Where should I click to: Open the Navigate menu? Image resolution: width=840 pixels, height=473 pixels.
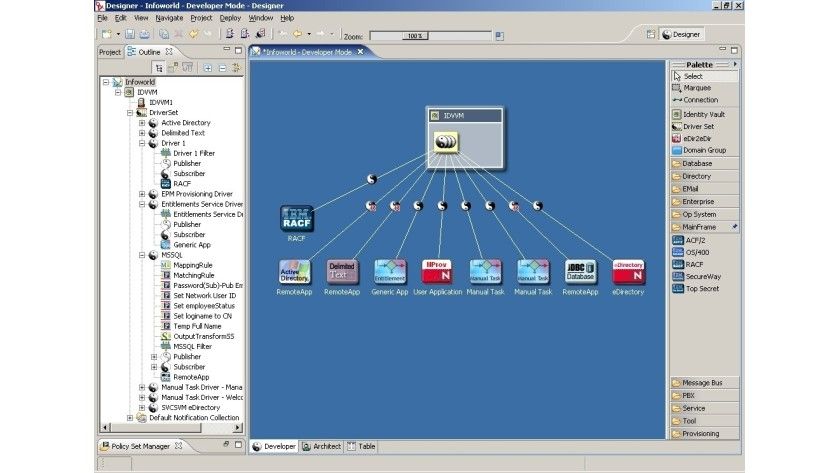tap(169, 18)
